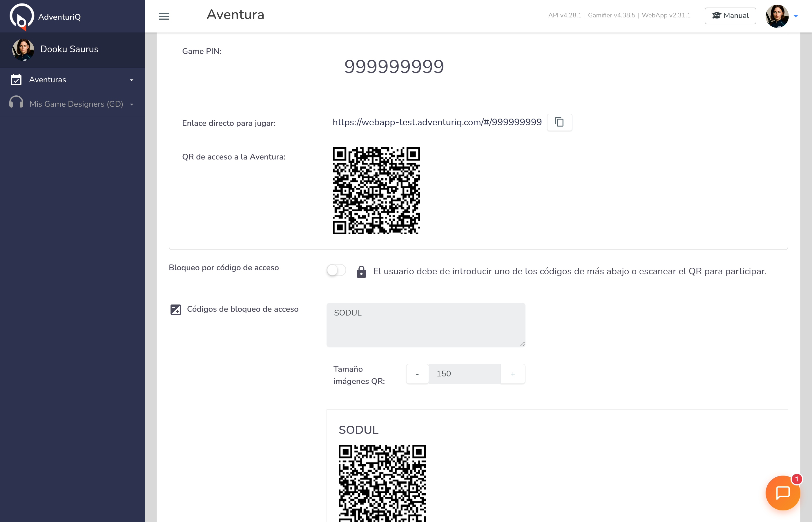
Task: Open Aventuras menu item
Action: click(72, 80)
